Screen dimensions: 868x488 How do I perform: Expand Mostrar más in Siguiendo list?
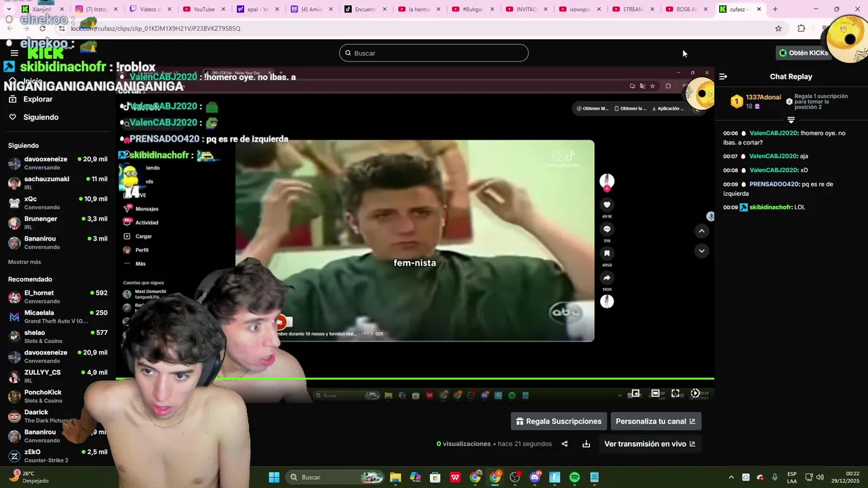point(24,262)
